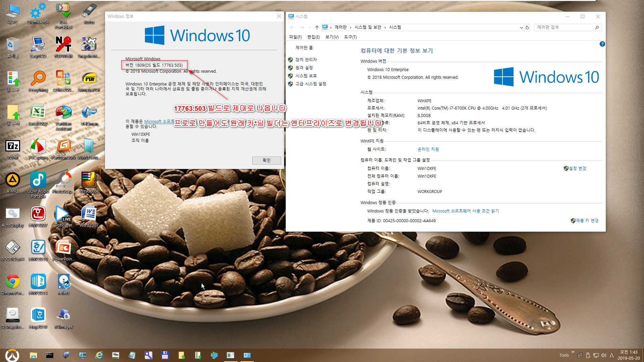Open Microsoft 소프트웨어 사용 조건 읽기 link
This screenshot has width=644, height=362.
[x=465, y=211]
